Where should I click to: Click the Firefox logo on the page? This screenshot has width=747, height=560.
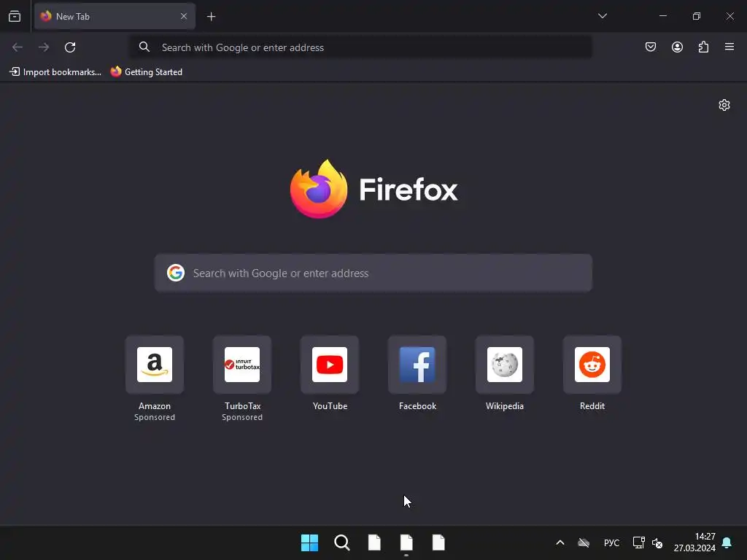pos(373,189)
